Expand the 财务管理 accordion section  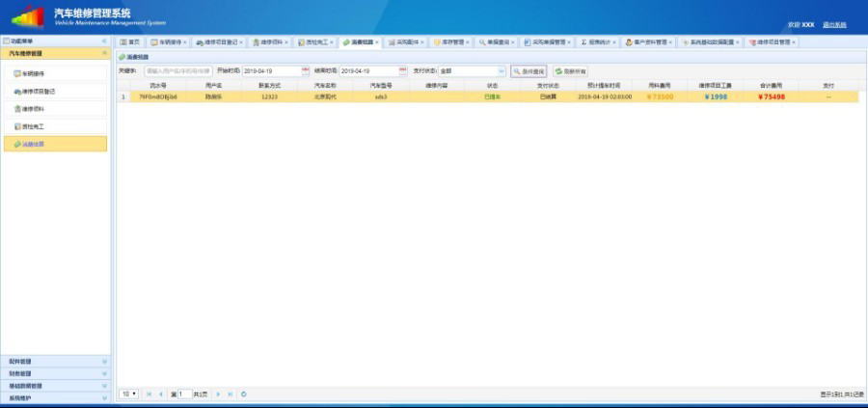click(x=54, y=373)
